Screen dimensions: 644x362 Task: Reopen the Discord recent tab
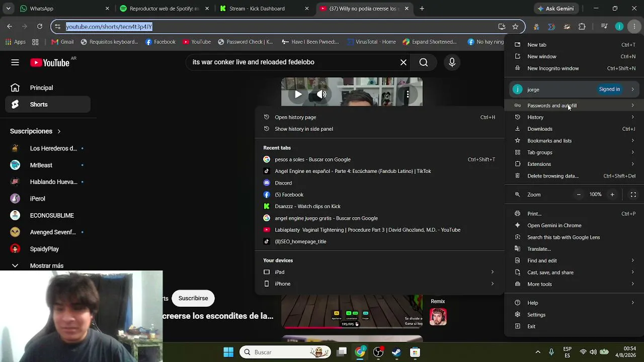point(380,183)
